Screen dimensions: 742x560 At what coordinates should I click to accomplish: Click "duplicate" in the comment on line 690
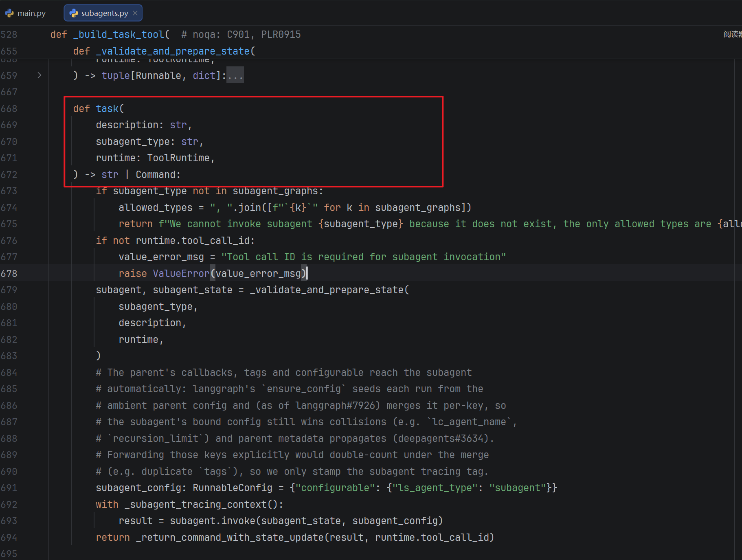coord(167,472)
